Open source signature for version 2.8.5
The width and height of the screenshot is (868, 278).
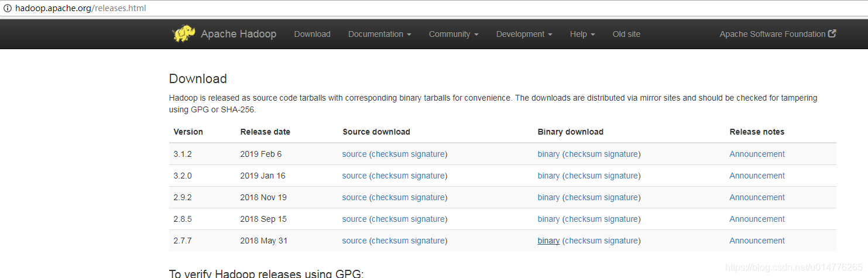point(427,219)
